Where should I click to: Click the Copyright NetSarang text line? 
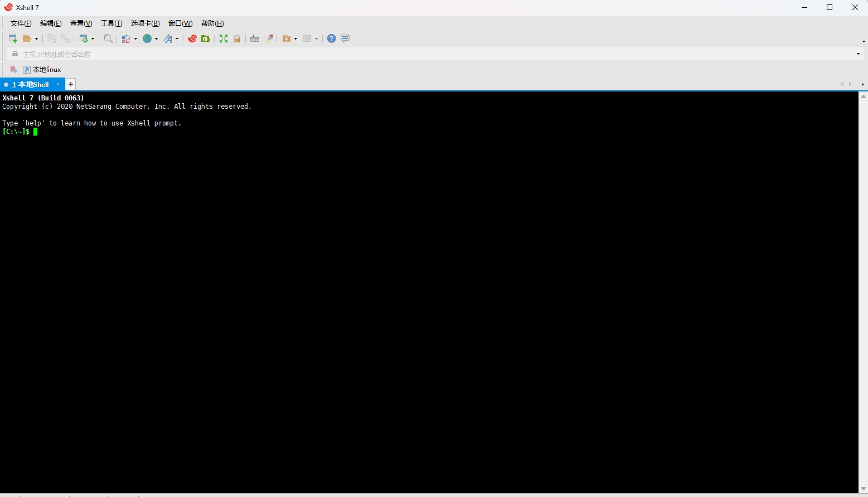127,107
